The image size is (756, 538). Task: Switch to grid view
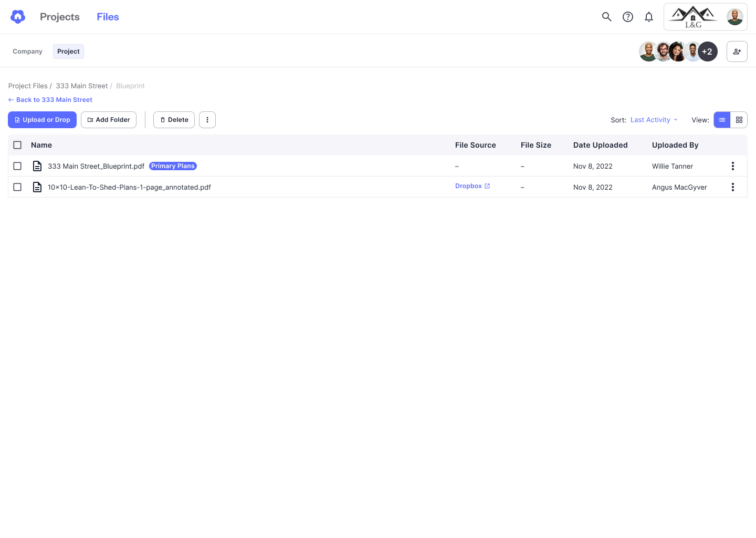coord(739,120)
